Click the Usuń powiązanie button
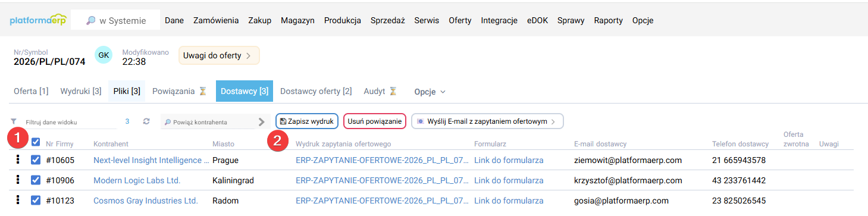 tap(375, 121)
